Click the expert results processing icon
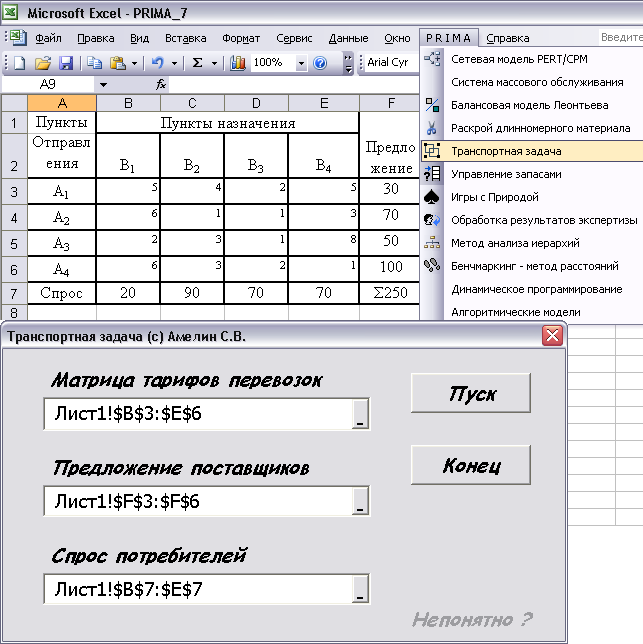The width and height of the screenshot is (643, 644). 432,220
